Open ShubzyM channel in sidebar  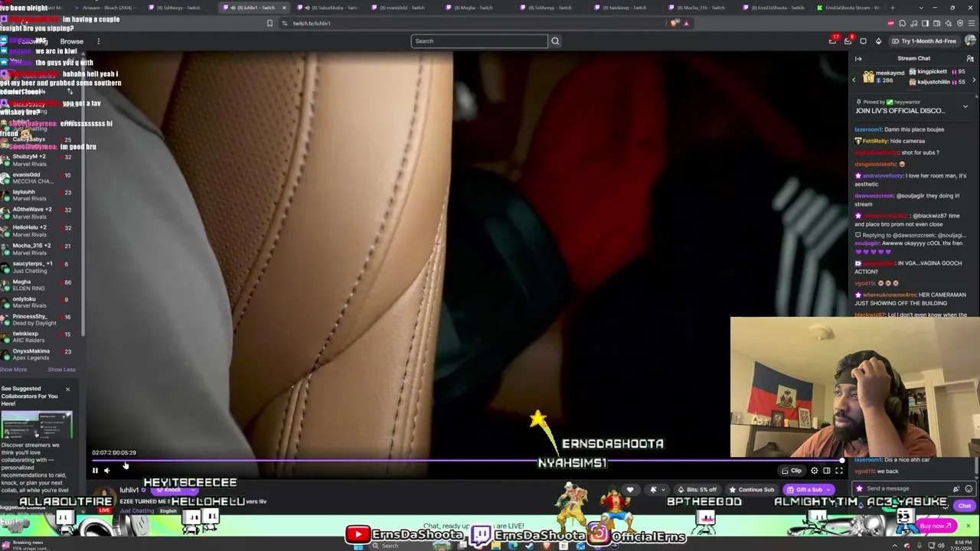38,160
